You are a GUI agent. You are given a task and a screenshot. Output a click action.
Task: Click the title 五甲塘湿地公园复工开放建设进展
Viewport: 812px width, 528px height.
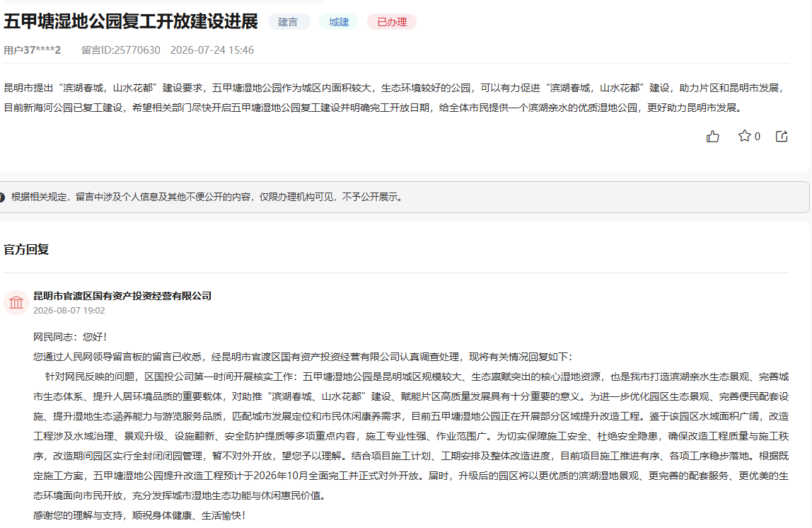(130, 22)
